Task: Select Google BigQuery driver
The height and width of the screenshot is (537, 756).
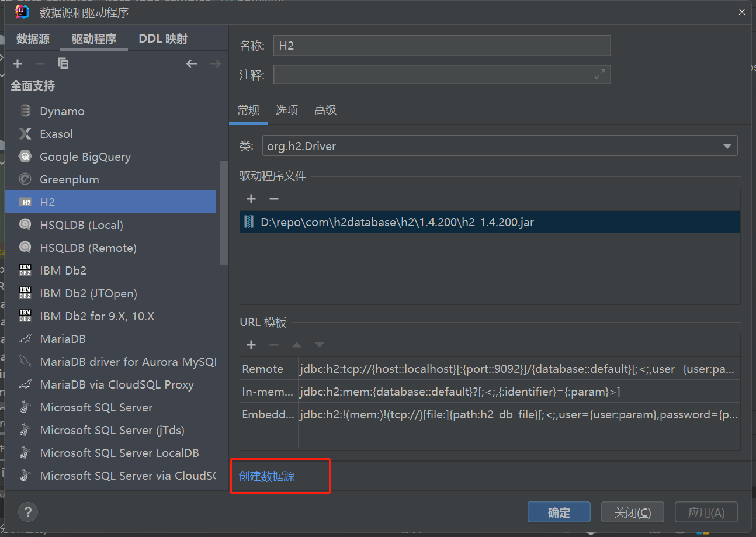Action: point(110,157)
